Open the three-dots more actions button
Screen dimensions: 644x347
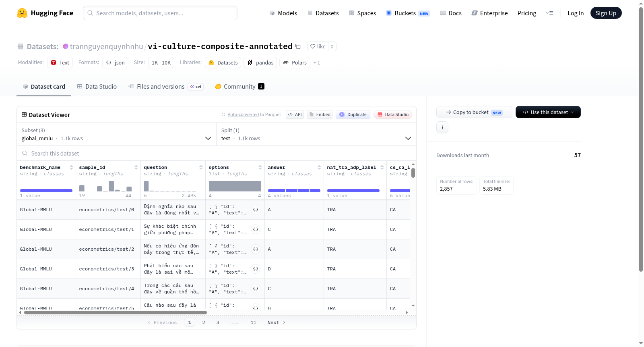pos(442,127)
